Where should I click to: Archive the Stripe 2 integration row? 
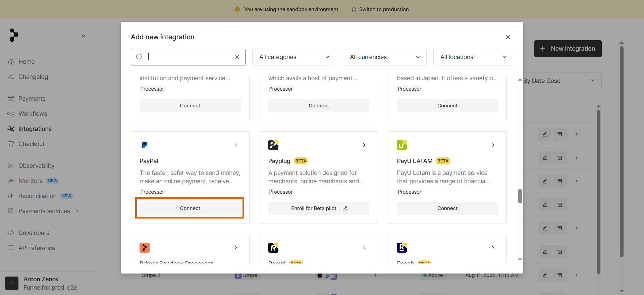coord(560,275)
